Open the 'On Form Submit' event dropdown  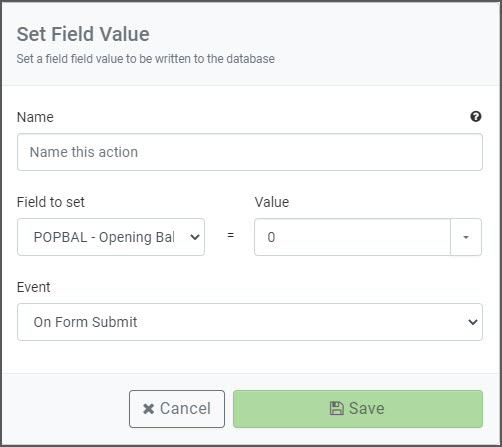[250, 322]
